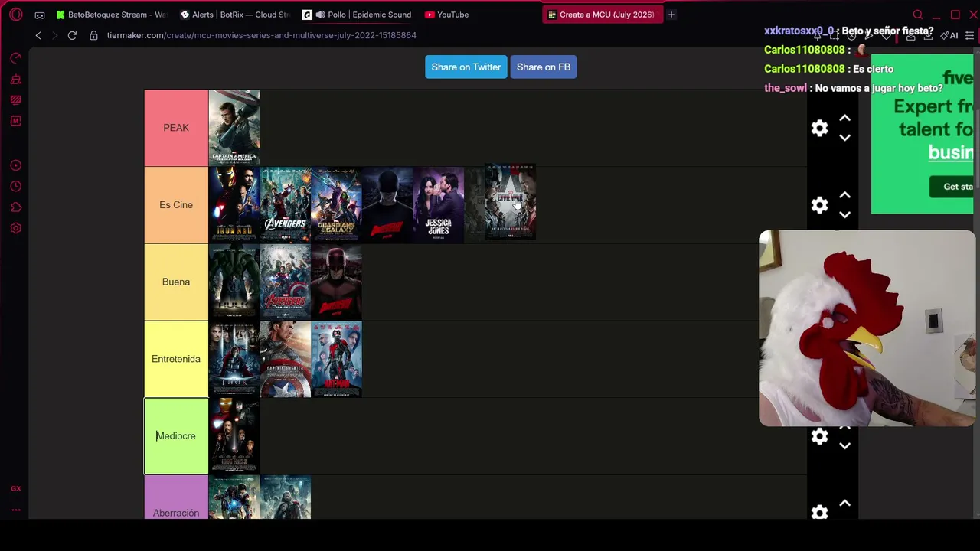Reload the tiermaker page
The image size is (980, 551).
click(x=72, y=35)
